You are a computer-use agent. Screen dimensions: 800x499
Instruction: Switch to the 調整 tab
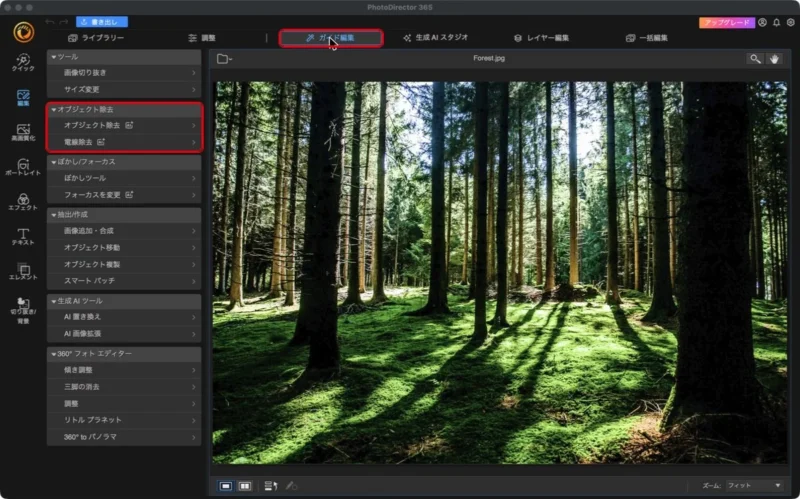202,38
